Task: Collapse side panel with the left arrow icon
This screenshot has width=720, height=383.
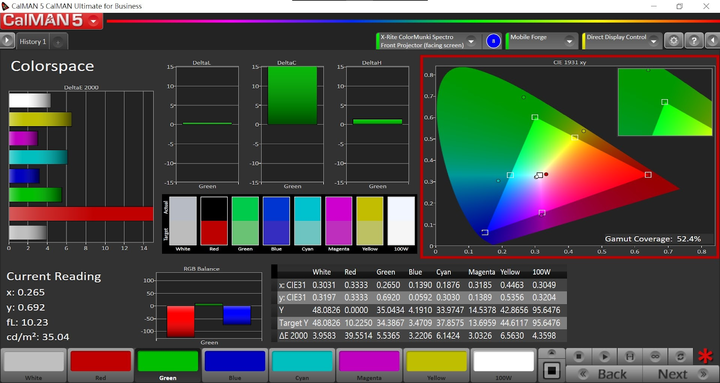Action: (x=712, y=41)
